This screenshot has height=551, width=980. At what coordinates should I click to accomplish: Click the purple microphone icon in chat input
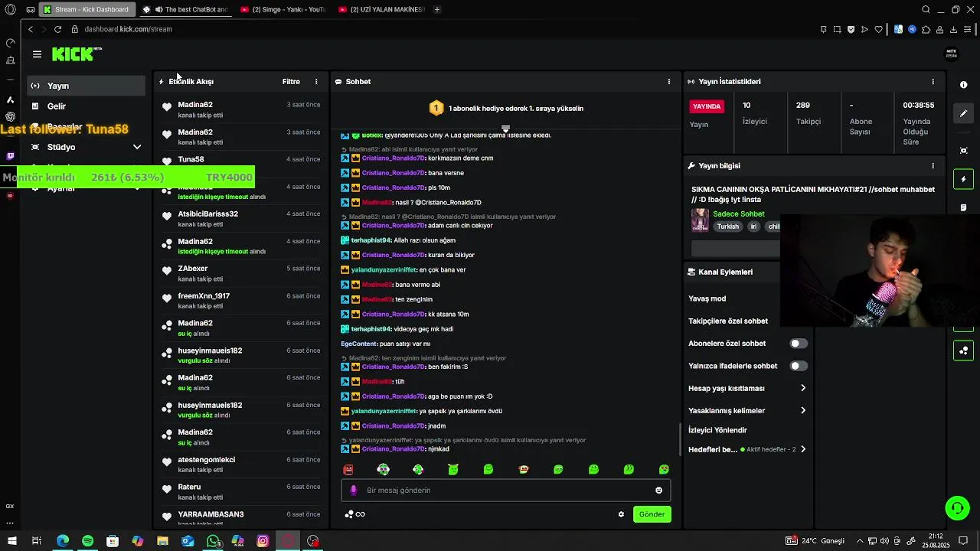[x=353, y=491]
